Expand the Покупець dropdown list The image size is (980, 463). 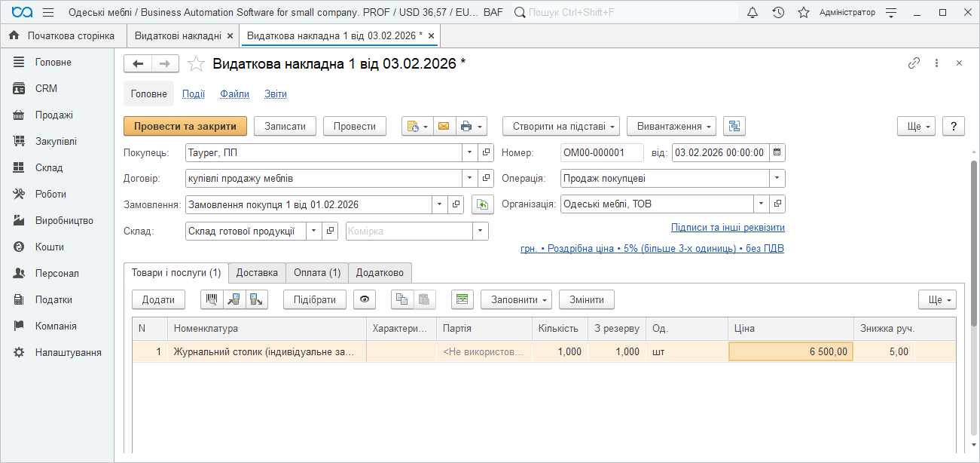(x=469, y=152)
